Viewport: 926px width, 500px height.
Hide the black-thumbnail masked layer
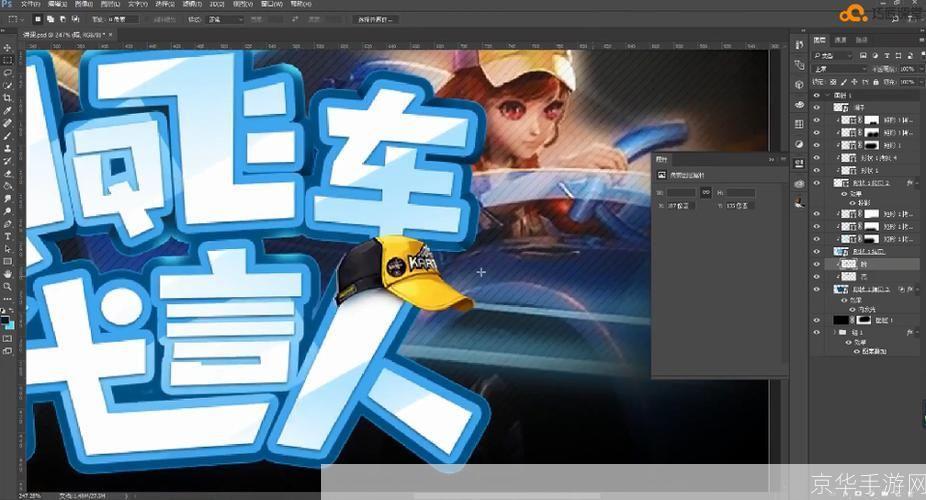pyautogui.click(x=817, y=320)
